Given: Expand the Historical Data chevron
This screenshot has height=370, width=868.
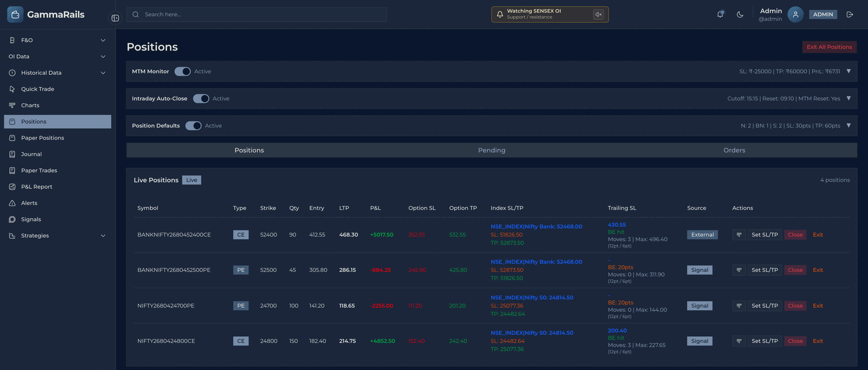Looking at the screenshot, I should click(x=103, y=73).
